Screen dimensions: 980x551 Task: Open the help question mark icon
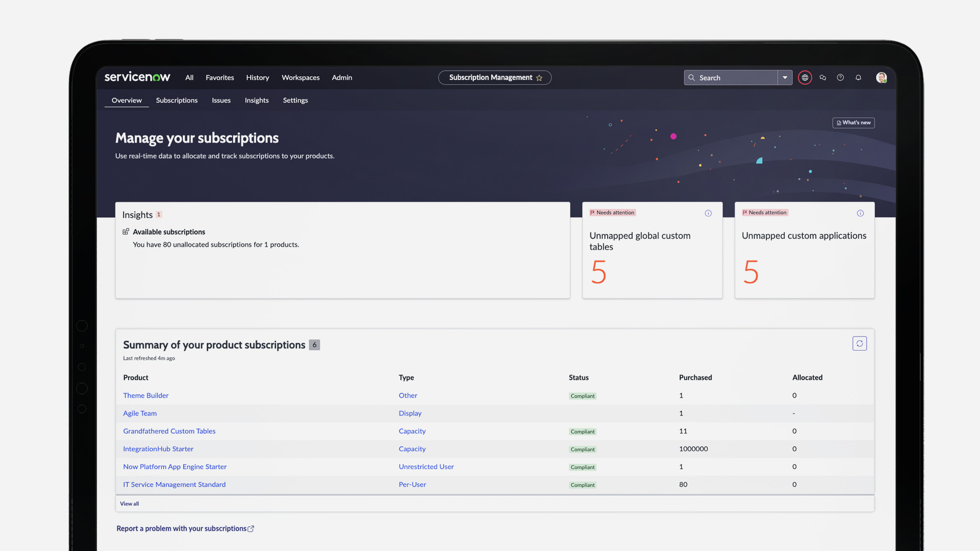click(840, 77)
